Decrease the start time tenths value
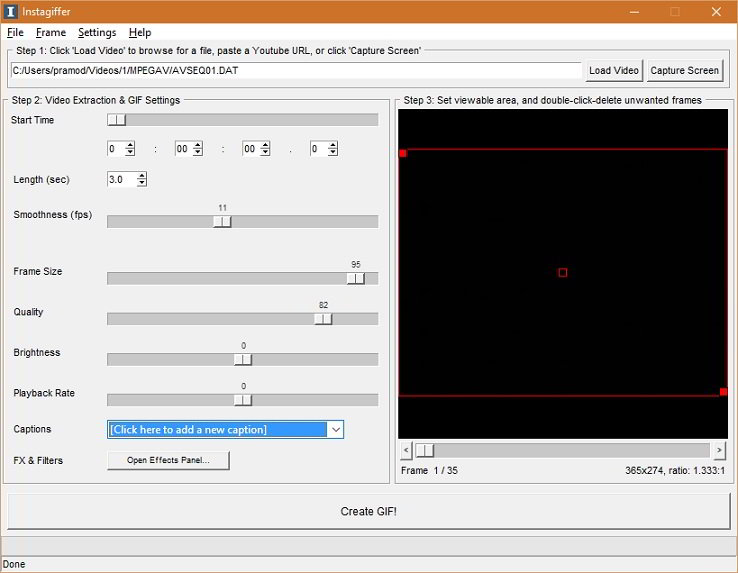This screenshot has height=573, width=738. point(333,153)
